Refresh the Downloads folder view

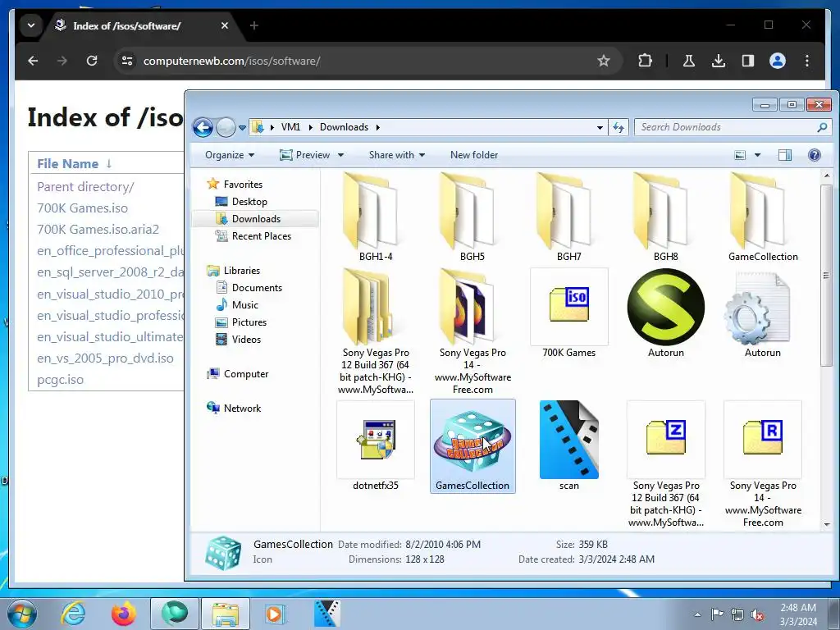pyautogui.click(x=619, y=127)
